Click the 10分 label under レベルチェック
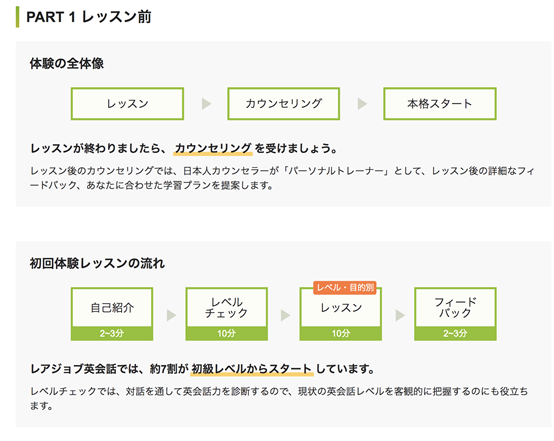Image resolution: width=554 pixels, height=441 pixels. pos(226,333)
